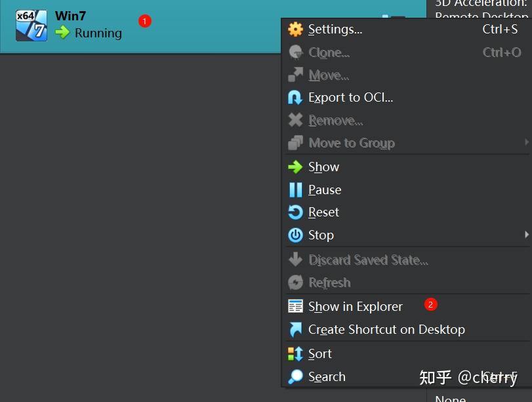Click the Search magnifier icon

[x=295, y=376]
